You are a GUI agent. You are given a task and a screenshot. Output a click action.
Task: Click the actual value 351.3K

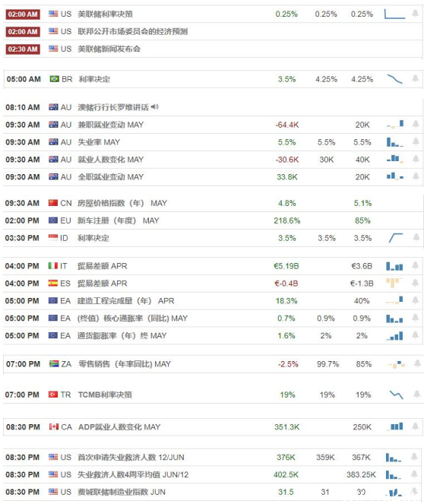(x=286, y=427)
